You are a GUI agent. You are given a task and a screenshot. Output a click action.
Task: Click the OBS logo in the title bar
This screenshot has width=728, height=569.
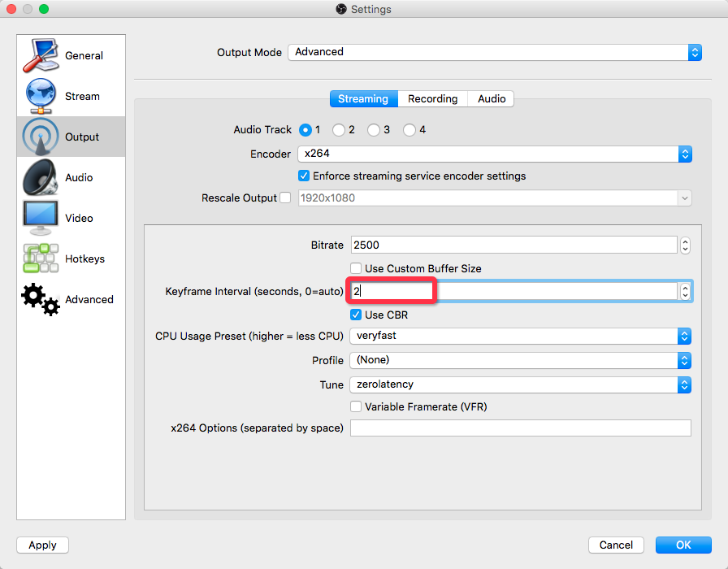341,9
